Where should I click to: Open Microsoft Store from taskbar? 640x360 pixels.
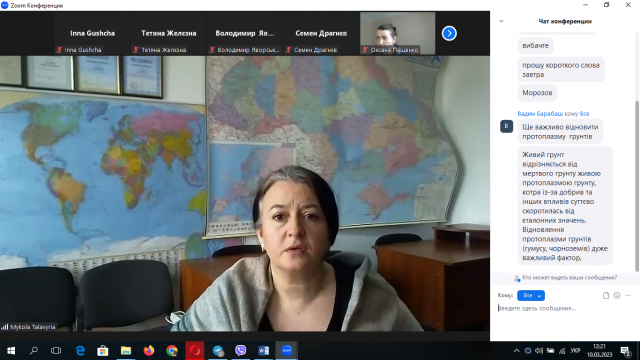[x=103, y=351]
